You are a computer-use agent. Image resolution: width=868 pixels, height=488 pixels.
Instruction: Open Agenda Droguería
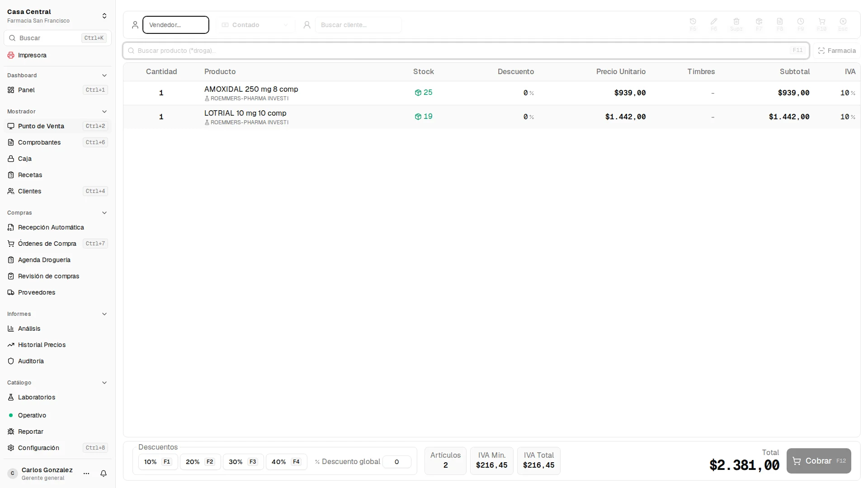[57, 260]
